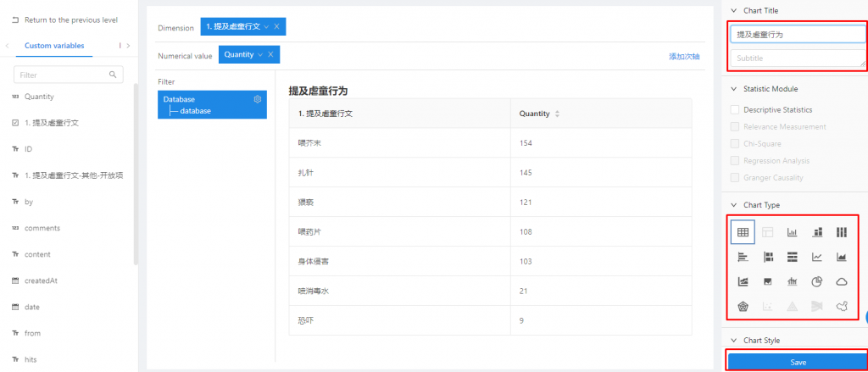Select the pie chart type icon
868x372 pixels.
tap(817, 282)
